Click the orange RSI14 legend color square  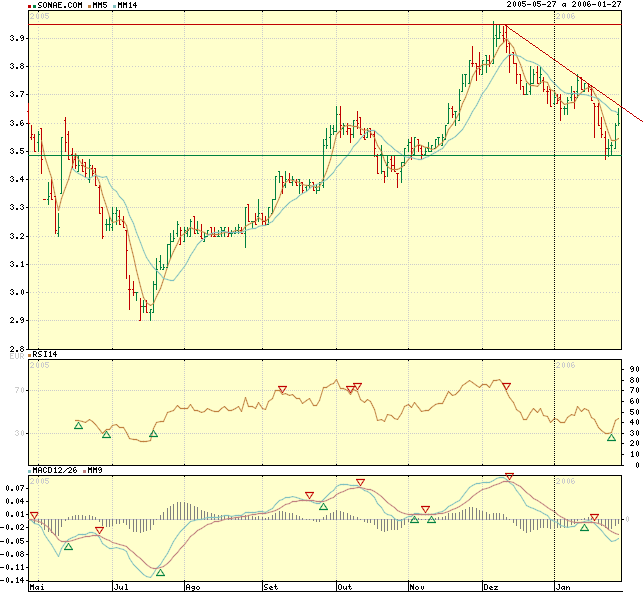(x=30, y=355)
